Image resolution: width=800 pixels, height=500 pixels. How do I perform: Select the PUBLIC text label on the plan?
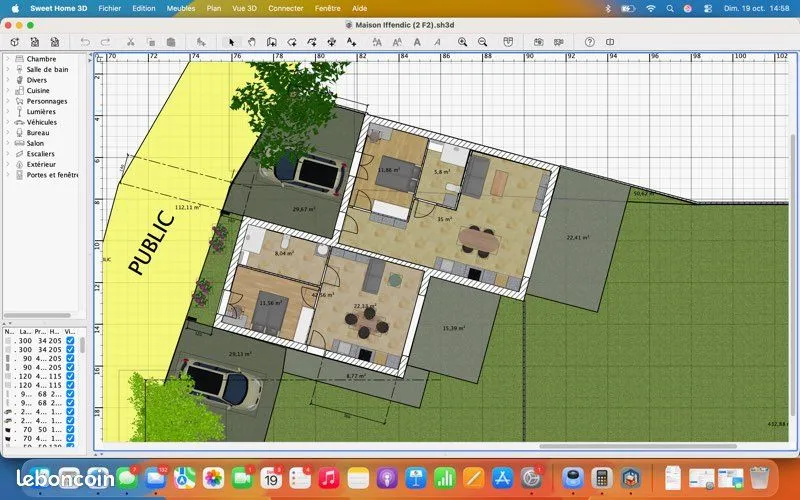coord(151,243)
